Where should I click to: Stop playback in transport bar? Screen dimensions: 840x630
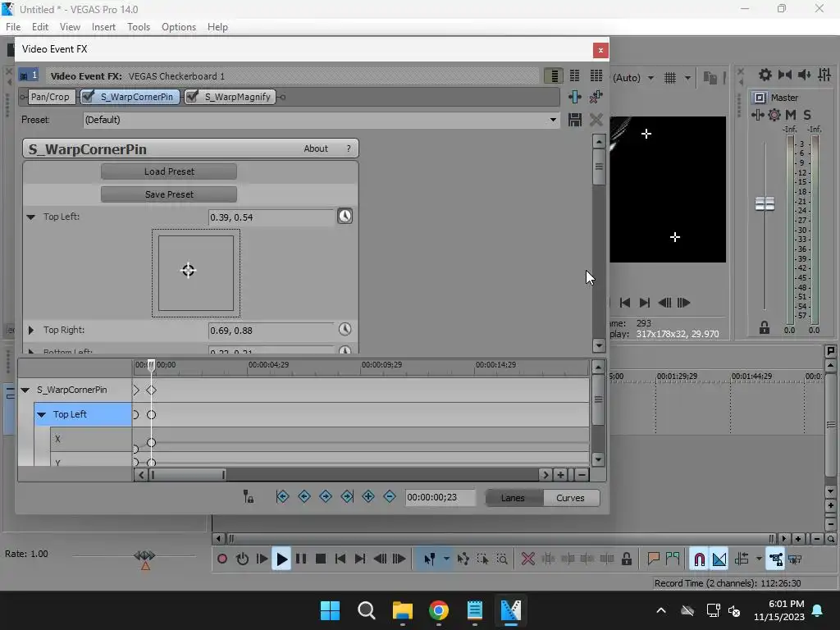[321, 559]
